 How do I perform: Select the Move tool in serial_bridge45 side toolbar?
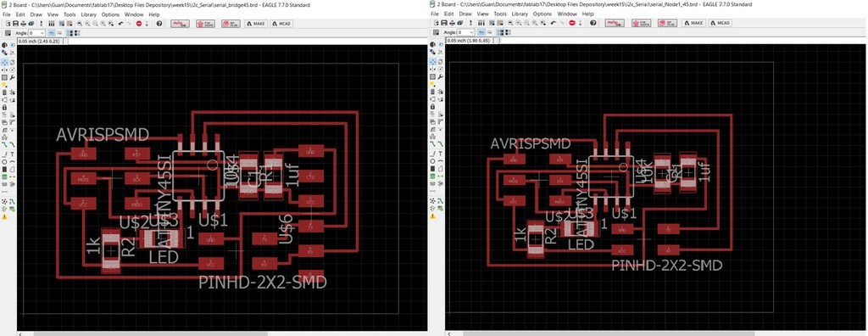(x=4, y=62)
